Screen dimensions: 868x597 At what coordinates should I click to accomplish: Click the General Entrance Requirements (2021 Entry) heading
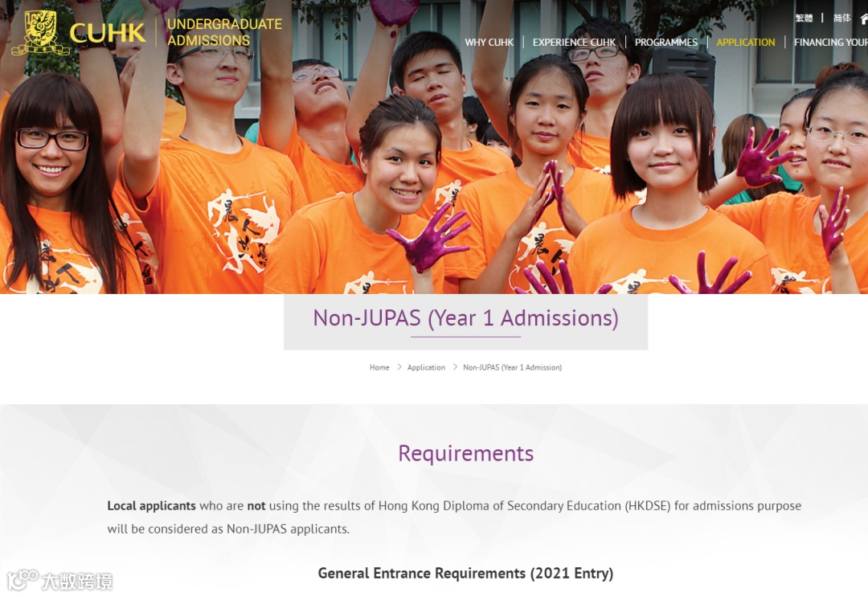coord(465,573)
